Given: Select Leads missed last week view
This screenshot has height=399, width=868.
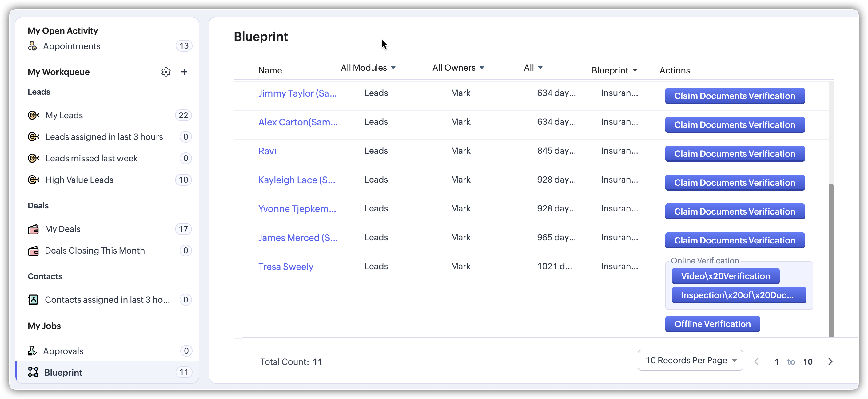Looking at the screenshot, I should tap(92, 158).
